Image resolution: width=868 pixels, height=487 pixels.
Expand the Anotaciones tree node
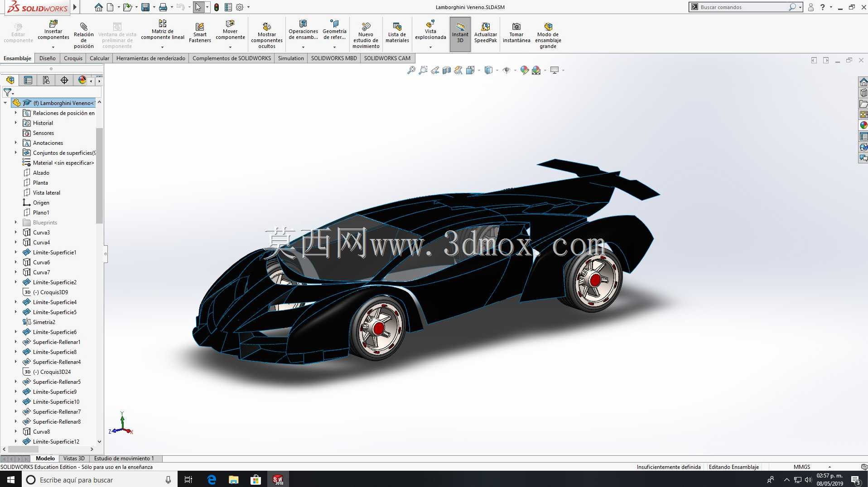tap(16, 143)
